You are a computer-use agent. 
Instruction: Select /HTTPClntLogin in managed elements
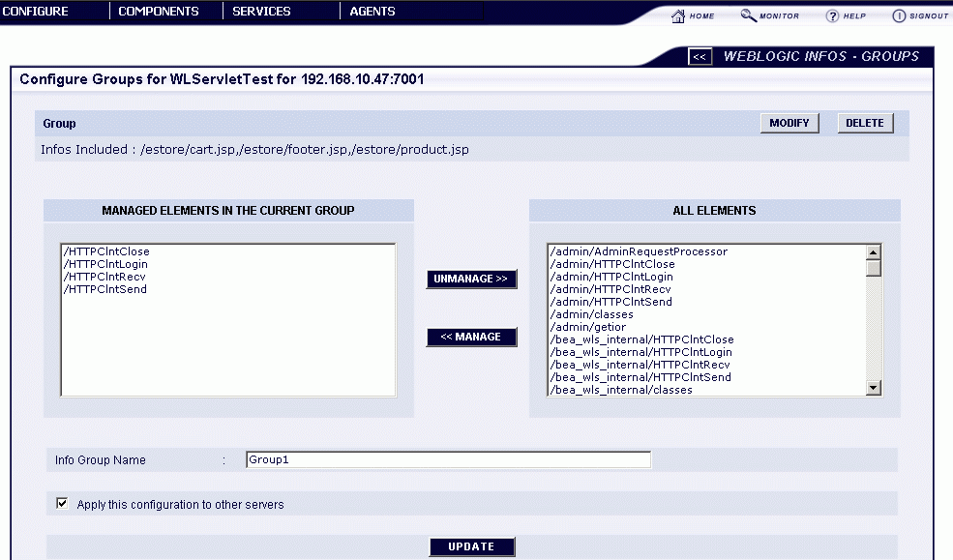pyautogui.click(x=105, y=264)
